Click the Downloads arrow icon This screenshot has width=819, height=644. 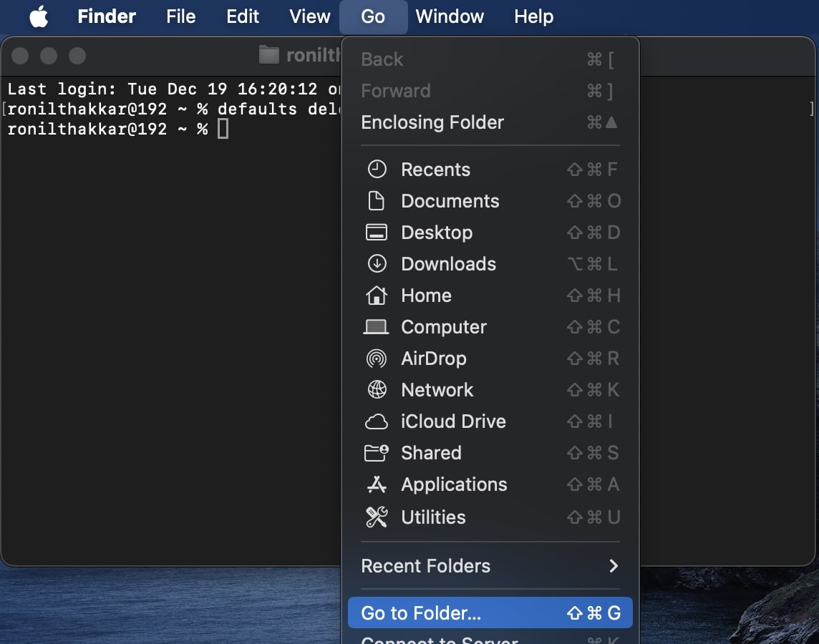pyautogui.click(x=377, y=263)
